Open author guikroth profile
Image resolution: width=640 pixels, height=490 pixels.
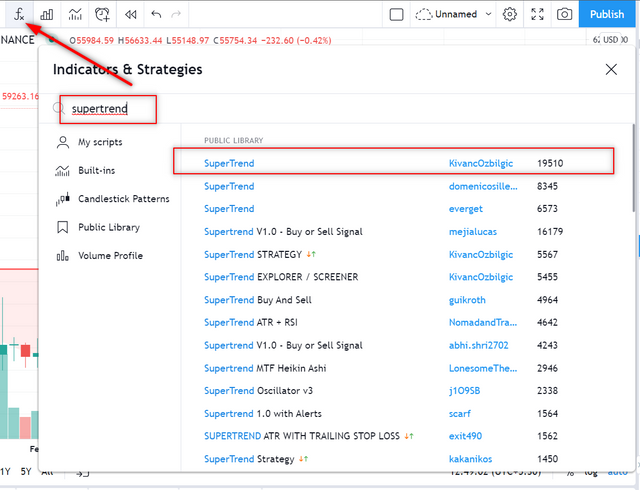467,300
